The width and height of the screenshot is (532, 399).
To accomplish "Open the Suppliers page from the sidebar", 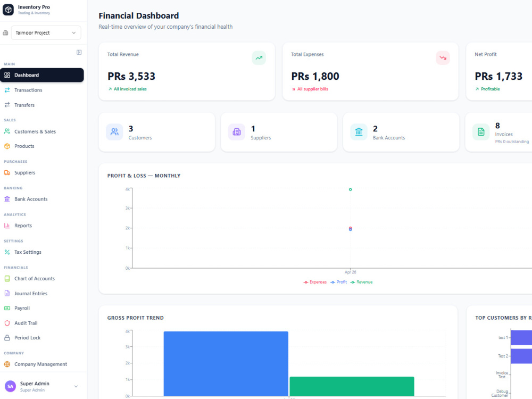I will point(42,173).
